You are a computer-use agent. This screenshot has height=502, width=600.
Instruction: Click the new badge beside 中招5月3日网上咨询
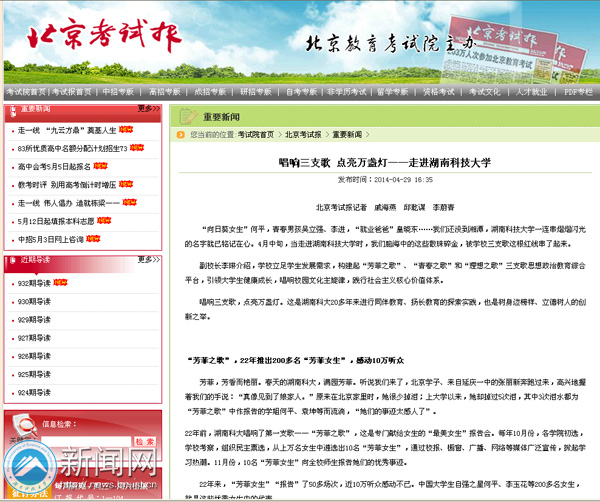[93, 239]
